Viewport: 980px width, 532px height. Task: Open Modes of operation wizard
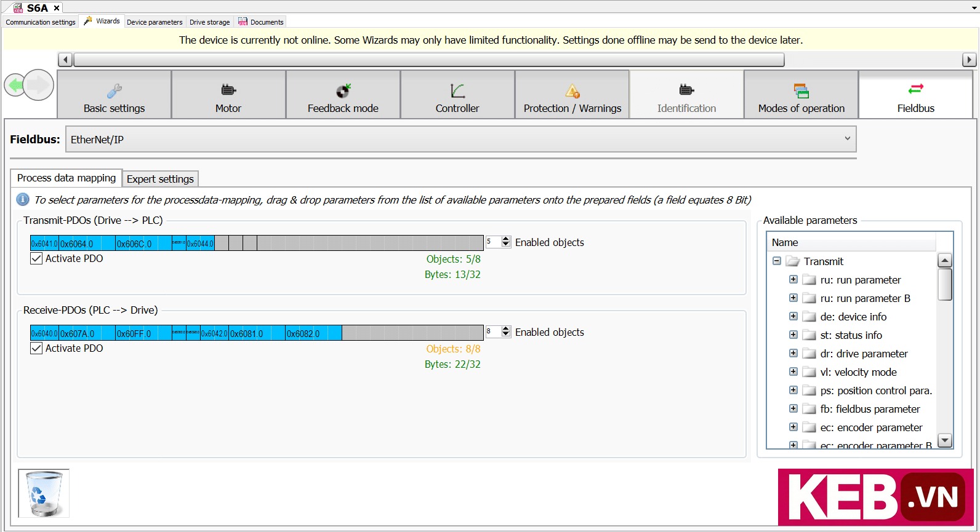pyautogui.click(x=801, y=94)
